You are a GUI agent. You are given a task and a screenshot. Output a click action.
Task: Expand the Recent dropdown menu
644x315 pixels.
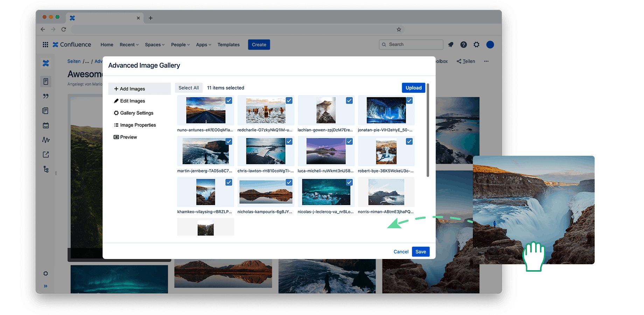point(129,45)
